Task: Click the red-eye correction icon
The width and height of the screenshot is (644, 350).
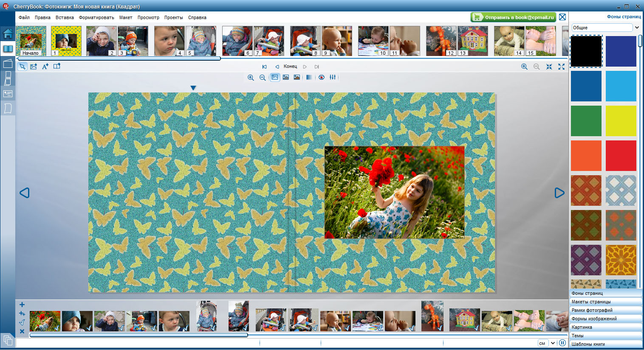Action: [x=322, y=77]
